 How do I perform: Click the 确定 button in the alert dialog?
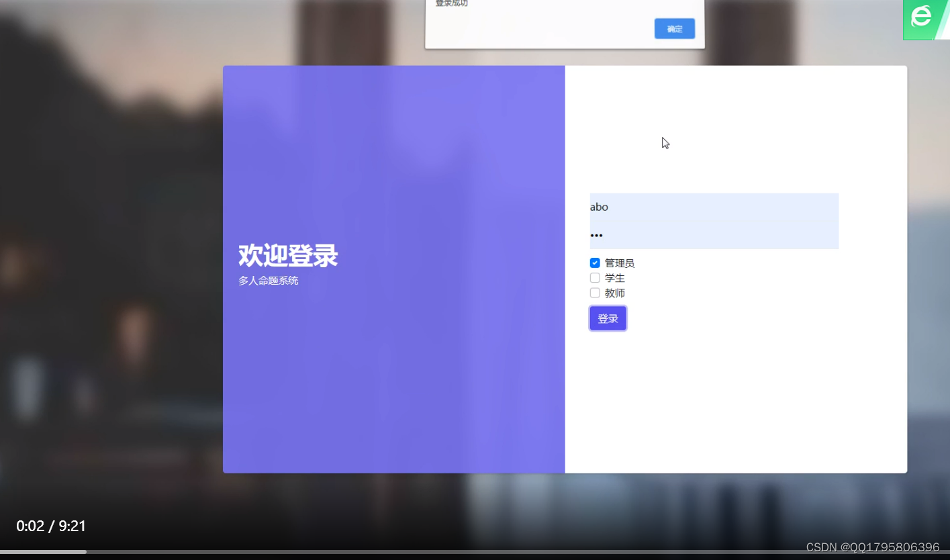click(x=674, y=29)
